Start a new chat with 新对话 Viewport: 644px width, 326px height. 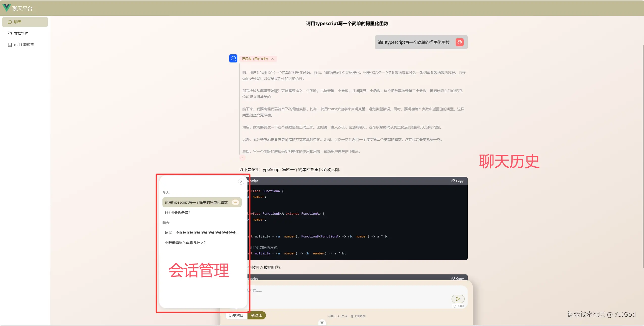256,315
